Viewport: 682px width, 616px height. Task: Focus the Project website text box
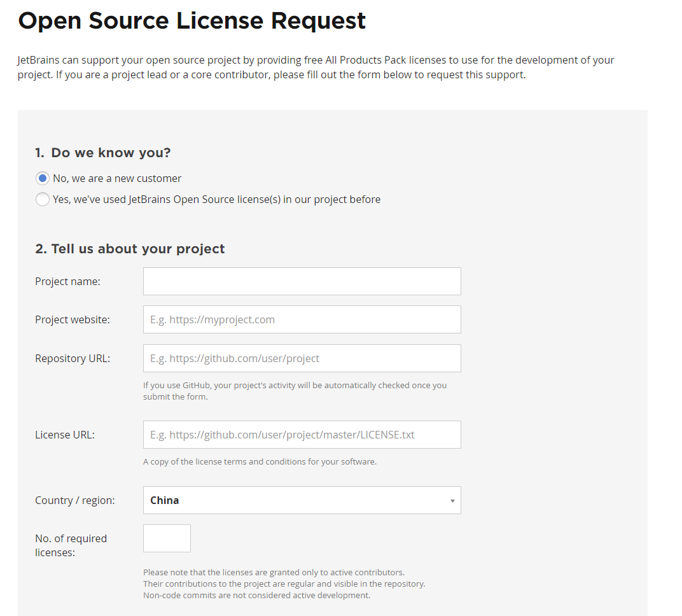pyautogui.click(x=302, y=319)
